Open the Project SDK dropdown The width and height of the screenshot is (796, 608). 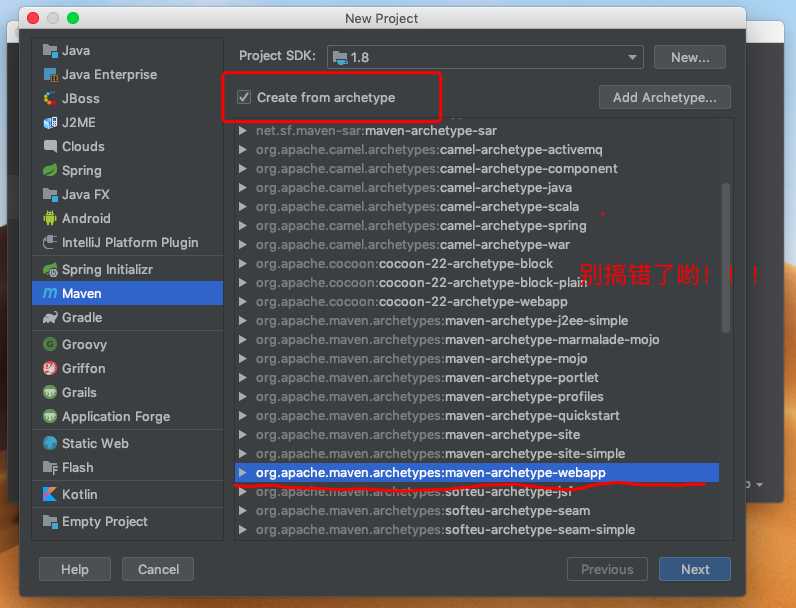tap(485, 57)
